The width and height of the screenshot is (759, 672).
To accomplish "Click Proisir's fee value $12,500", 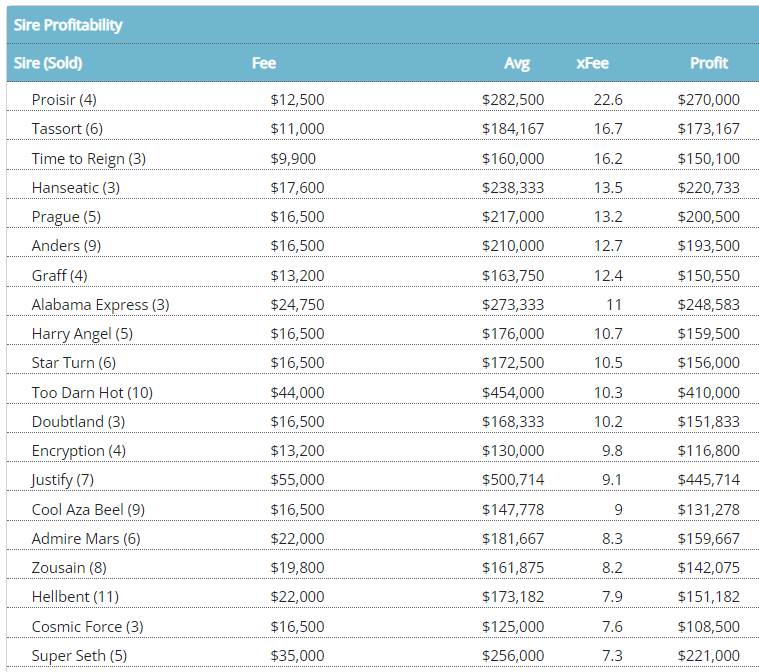I will (297, 100).
